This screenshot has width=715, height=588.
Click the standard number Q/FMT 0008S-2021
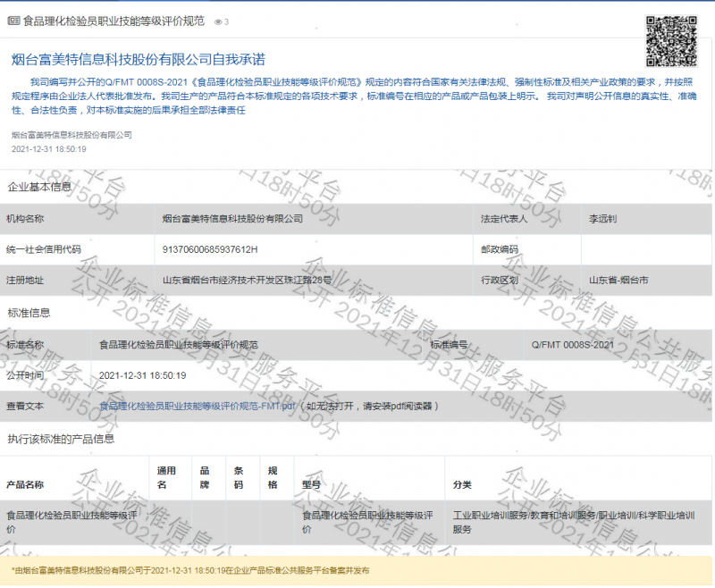572,344
